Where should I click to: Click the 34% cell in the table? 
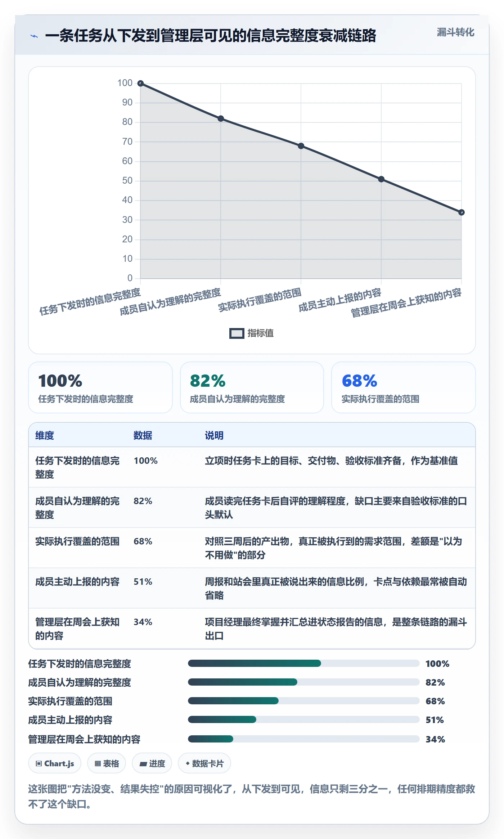pos(143,622)
